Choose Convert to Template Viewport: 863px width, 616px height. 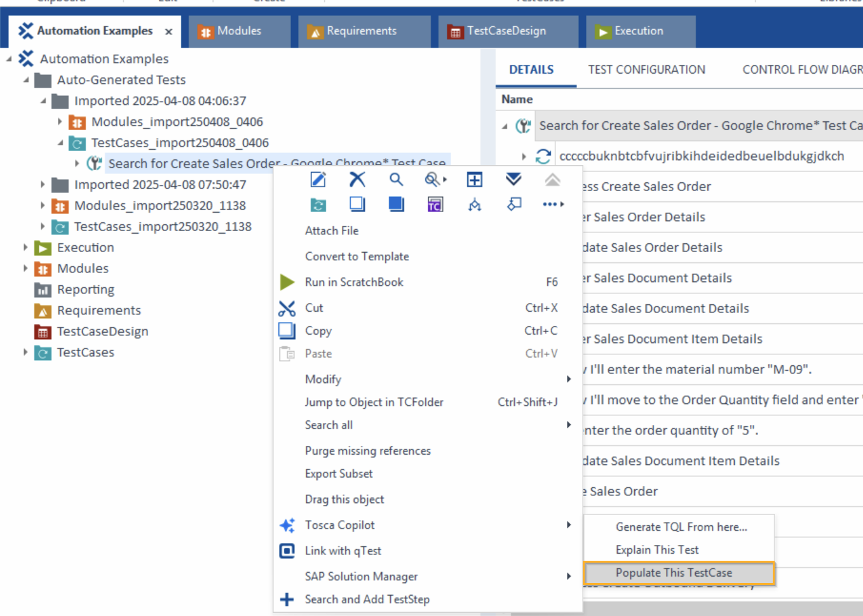[357, 257]
